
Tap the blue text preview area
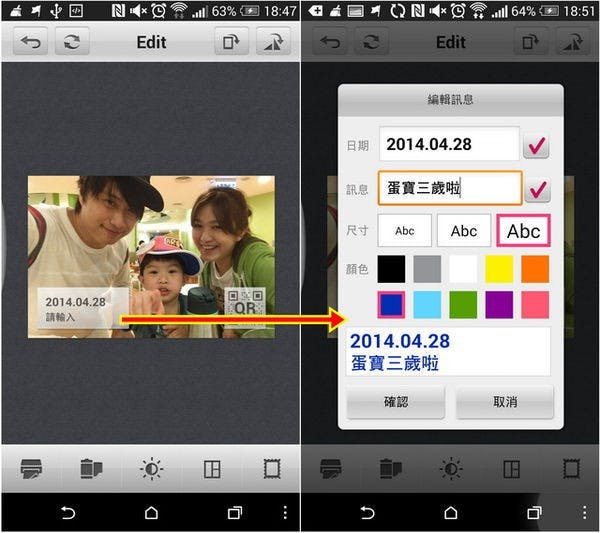[448, 352]
